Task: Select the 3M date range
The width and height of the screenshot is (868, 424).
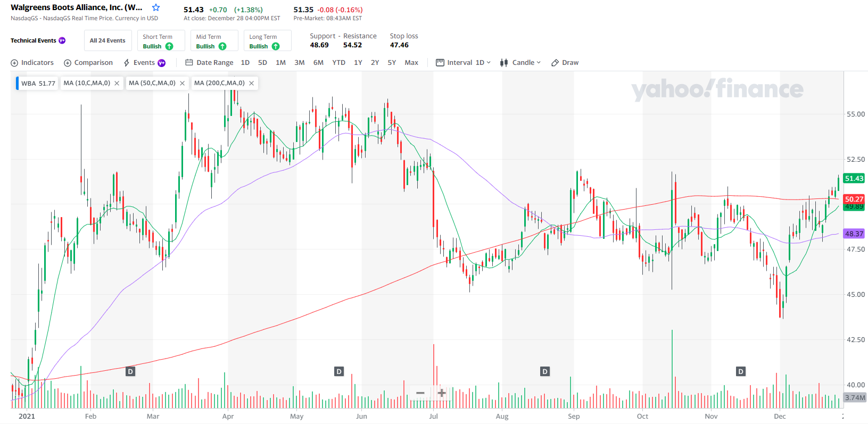Action: click(x=300, y=63)
